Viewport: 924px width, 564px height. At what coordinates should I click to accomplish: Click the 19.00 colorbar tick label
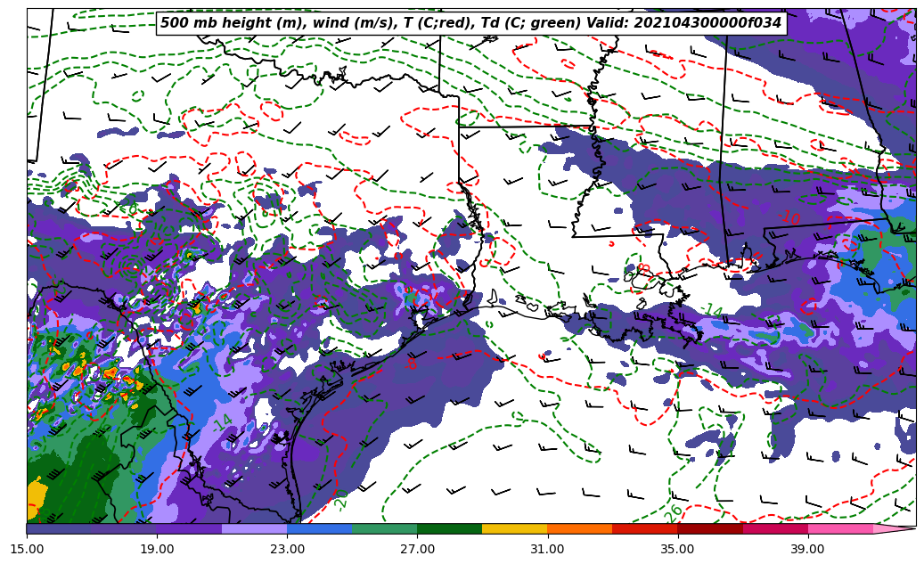[x=157, y=549]
